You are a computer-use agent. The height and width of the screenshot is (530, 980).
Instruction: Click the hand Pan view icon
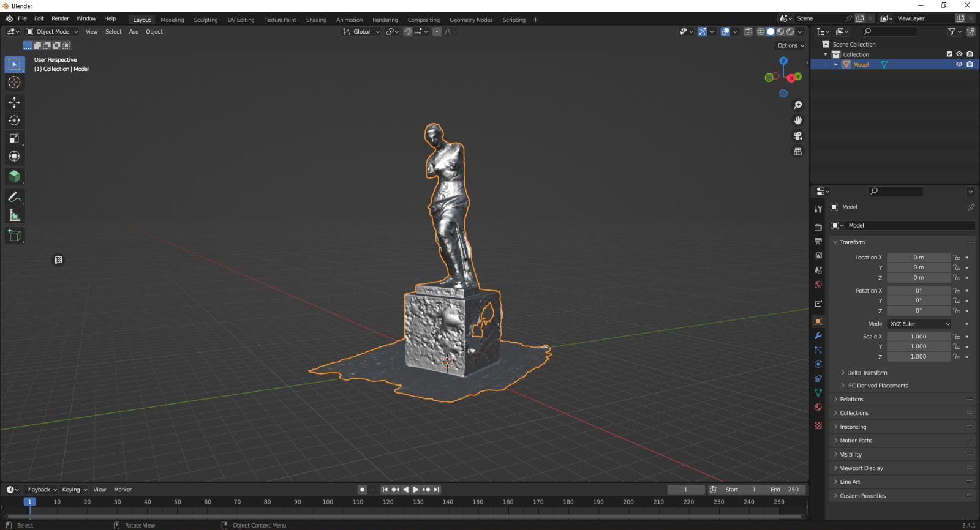(x=797, y=121)
